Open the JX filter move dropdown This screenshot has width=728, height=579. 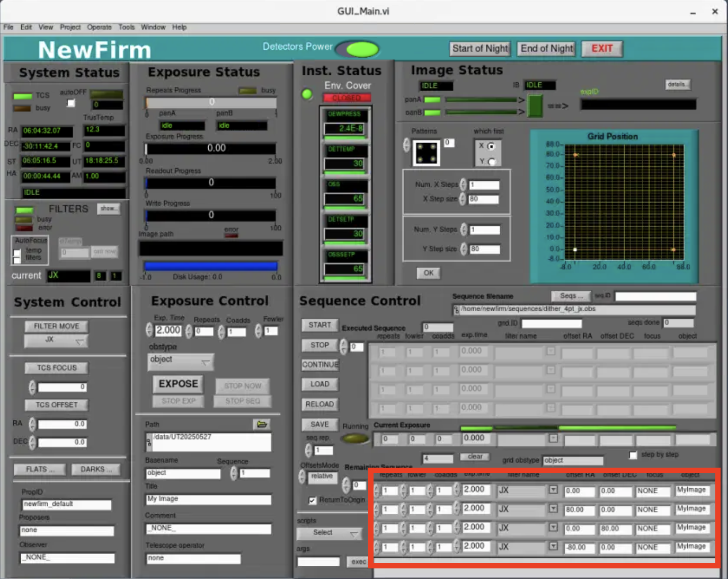56,340
